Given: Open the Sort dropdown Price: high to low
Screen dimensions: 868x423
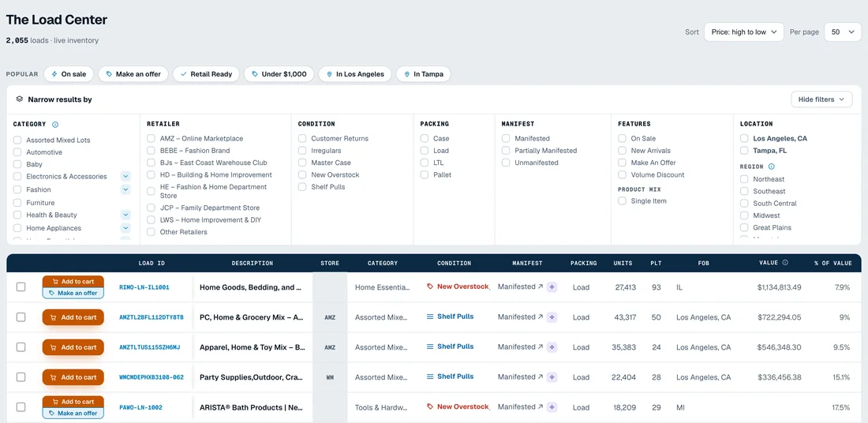Looking at the screenshot, I should pos(744,32).
